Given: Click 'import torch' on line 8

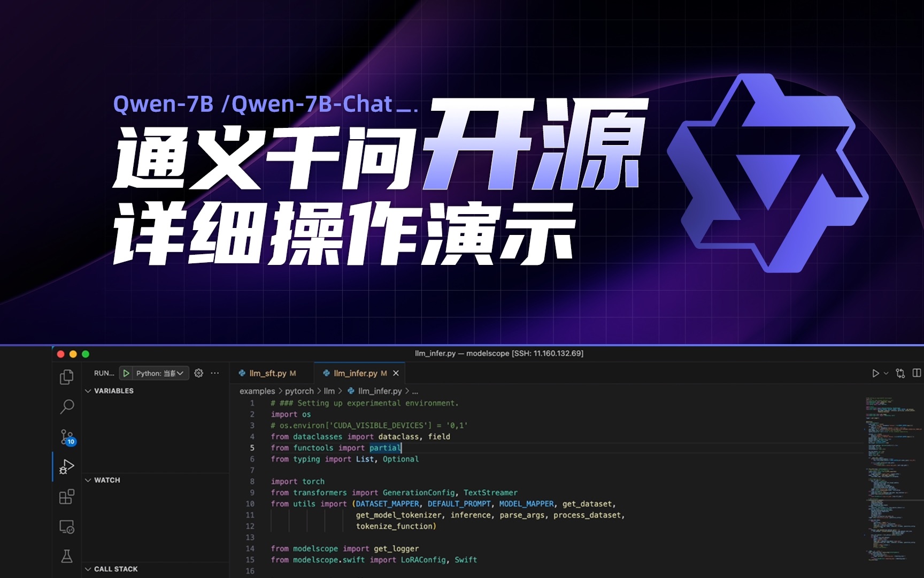Looking at the screenshot, I should coord(298,481).
